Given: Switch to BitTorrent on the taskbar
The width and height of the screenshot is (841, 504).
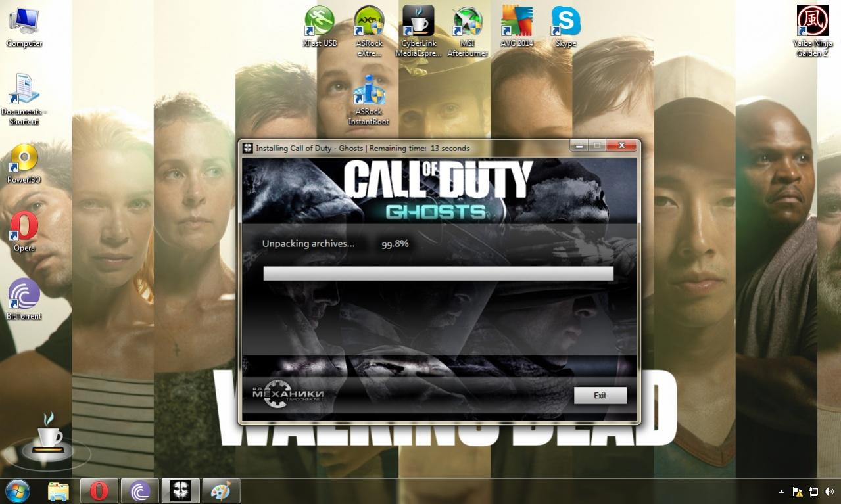Looking at the screenshot, I should tap(140, 491).
